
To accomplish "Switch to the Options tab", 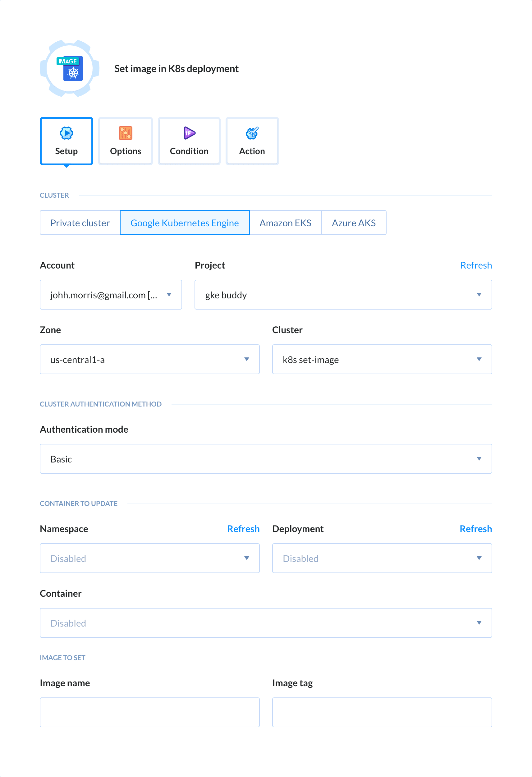I will (x=126, y=141).
